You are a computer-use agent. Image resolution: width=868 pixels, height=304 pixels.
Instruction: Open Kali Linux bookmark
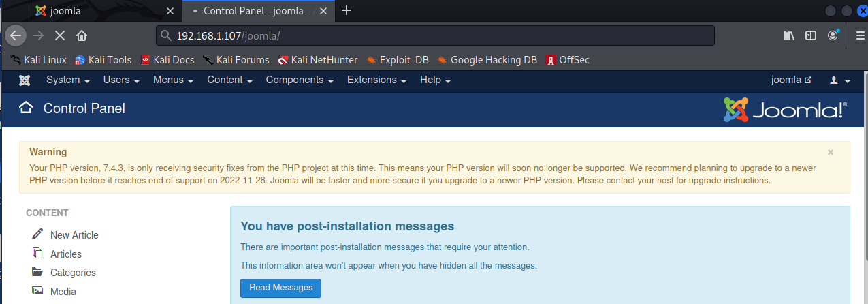point(39,60)
